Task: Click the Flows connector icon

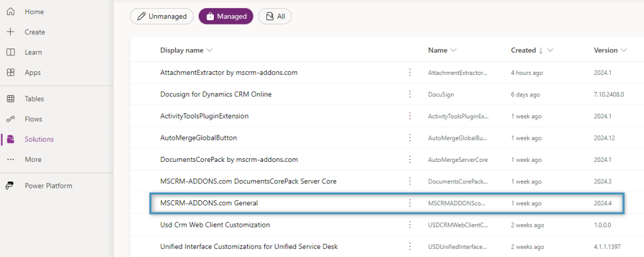Action: 11,119
